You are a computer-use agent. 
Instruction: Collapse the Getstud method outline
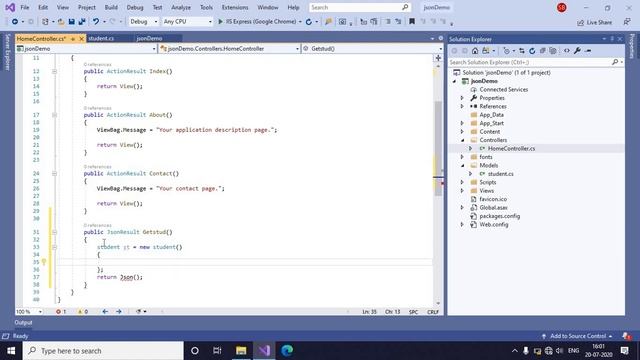[x=54, y=232]
